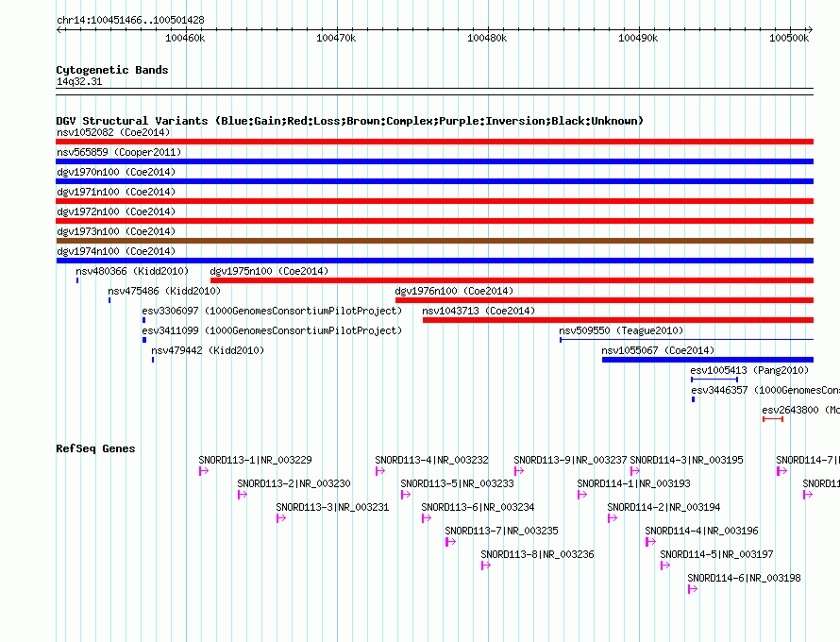
Task: Click the SNORD113-8 gene arrow glyph
Action: (486, 566)
